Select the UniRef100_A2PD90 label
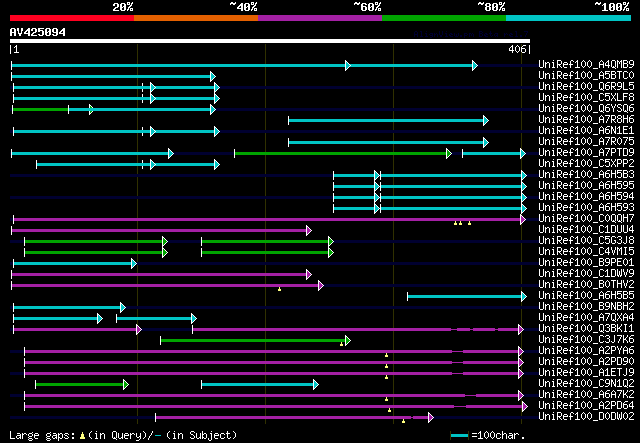640x443 pixels. pyautogui.click(x=586, y=362)
